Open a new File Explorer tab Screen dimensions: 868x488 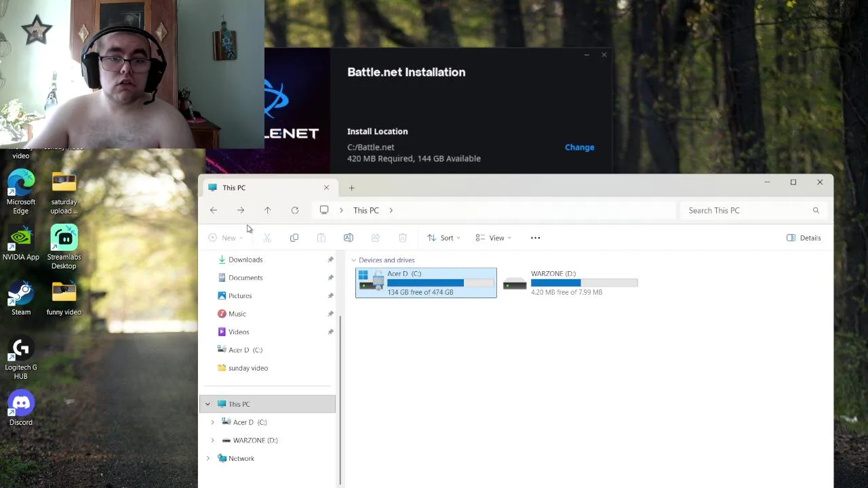[x=351, y=188]
